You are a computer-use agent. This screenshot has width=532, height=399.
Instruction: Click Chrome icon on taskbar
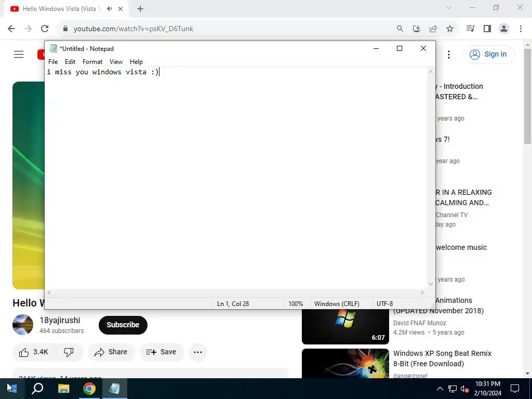[x=89, y=389]
